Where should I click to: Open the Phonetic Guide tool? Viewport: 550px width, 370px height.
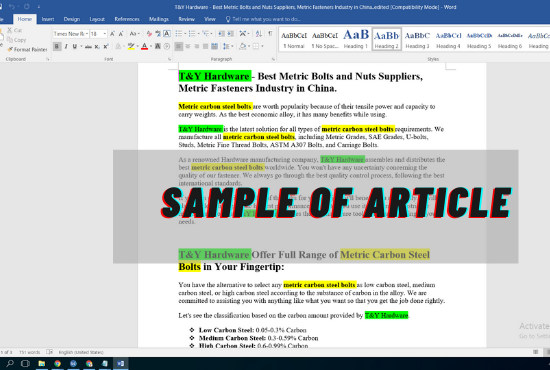click(x=158, y=34)
